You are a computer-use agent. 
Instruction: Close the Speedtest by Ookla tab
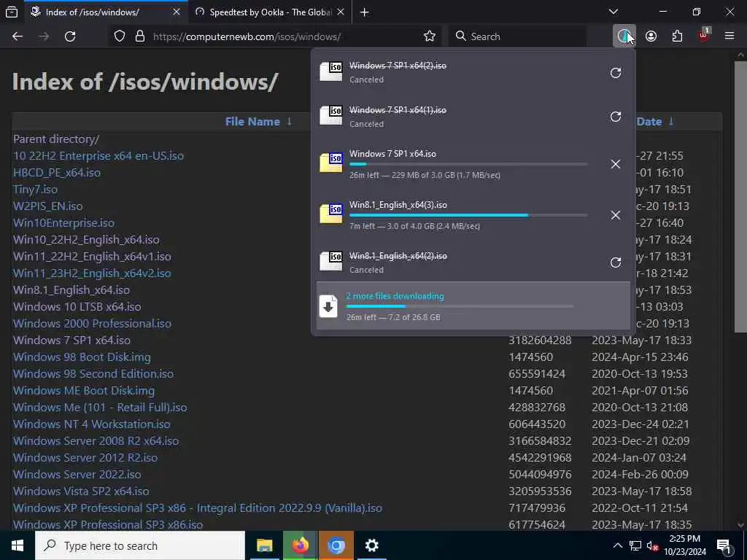[341, 12]
